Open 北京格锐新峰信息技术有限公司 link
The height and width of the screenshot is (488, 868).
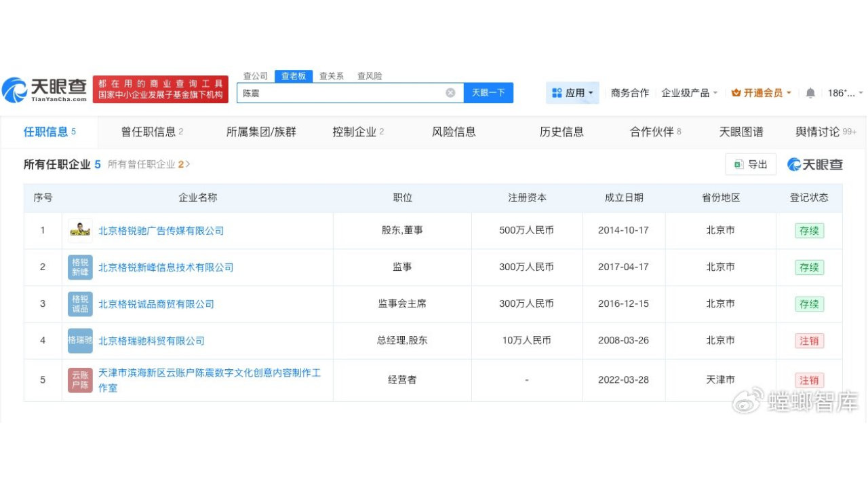tap(165, 267)
